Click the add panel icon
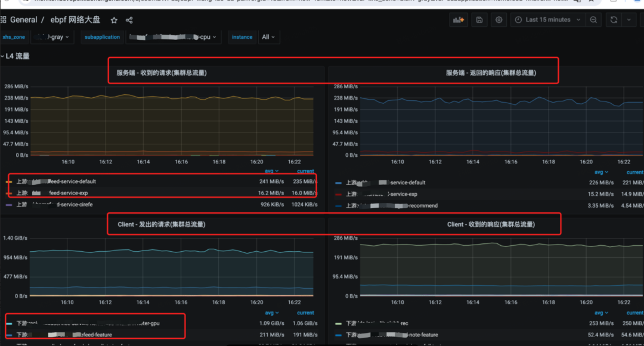The image size is (644, 346). [x=459, y=20]
